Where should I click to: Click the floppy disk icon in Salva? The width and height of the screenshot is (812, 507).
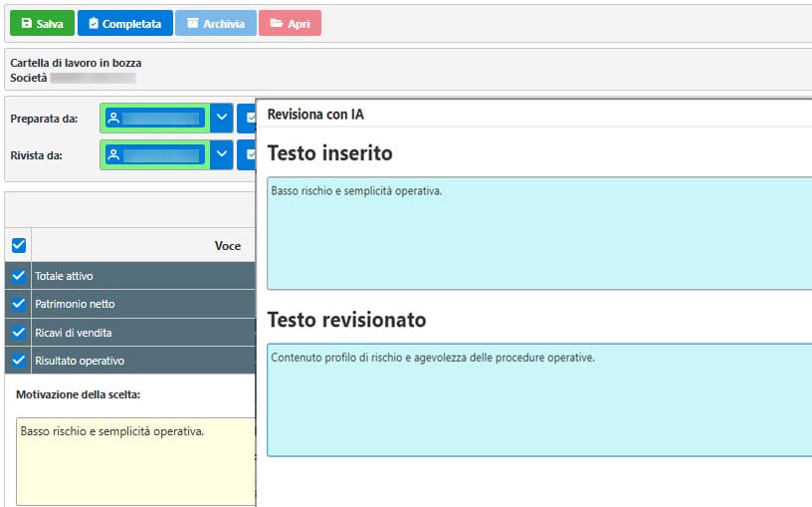pyautogui.click(x=27, y=23)
